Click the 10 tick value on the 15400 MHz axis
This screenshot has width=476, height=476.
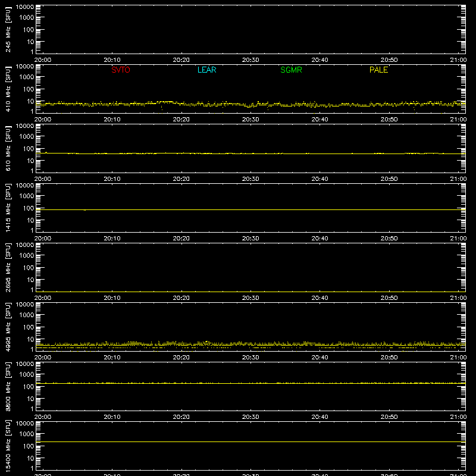click(x=30, y=458)
